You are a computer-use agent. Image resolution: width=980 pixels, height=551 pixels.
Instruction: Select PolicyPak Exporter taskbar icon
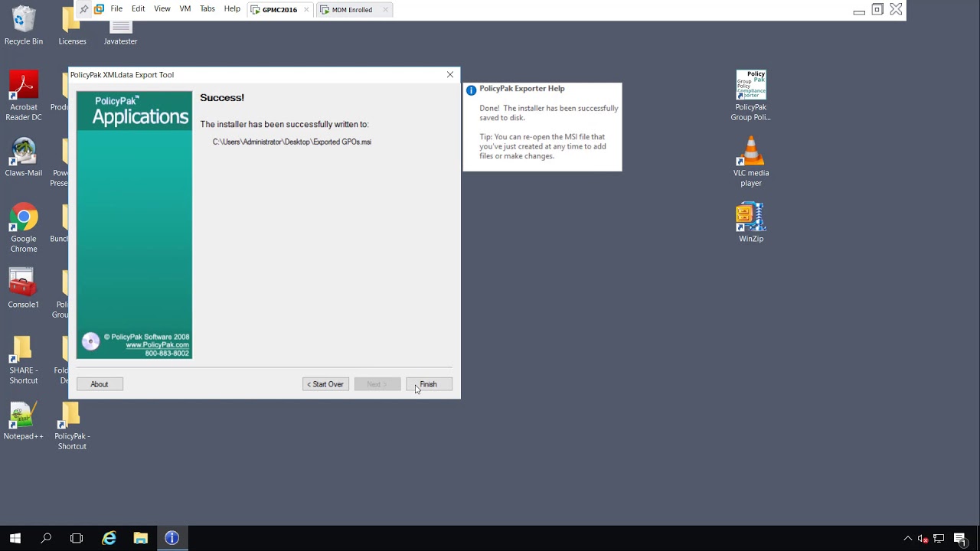171,538
